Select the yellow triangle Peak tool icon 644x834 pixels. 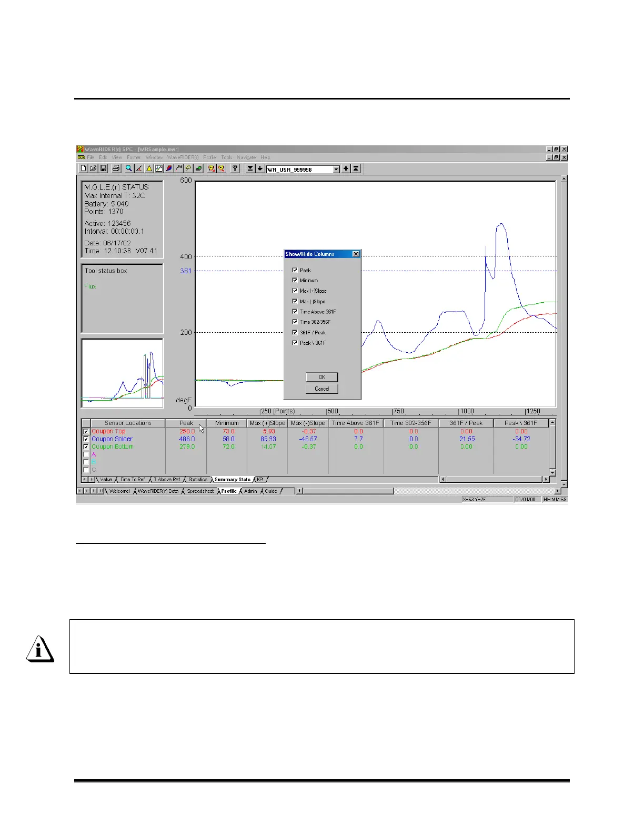click(x=149, y=168)
